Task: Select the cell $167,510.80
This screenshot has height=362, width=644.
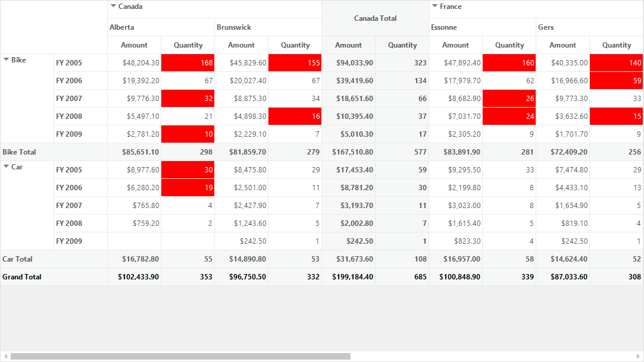Action: (x=348, y=152)
